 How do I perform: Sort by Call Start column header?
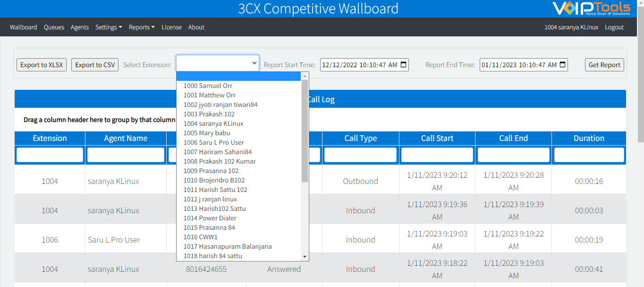click(437, 138)
